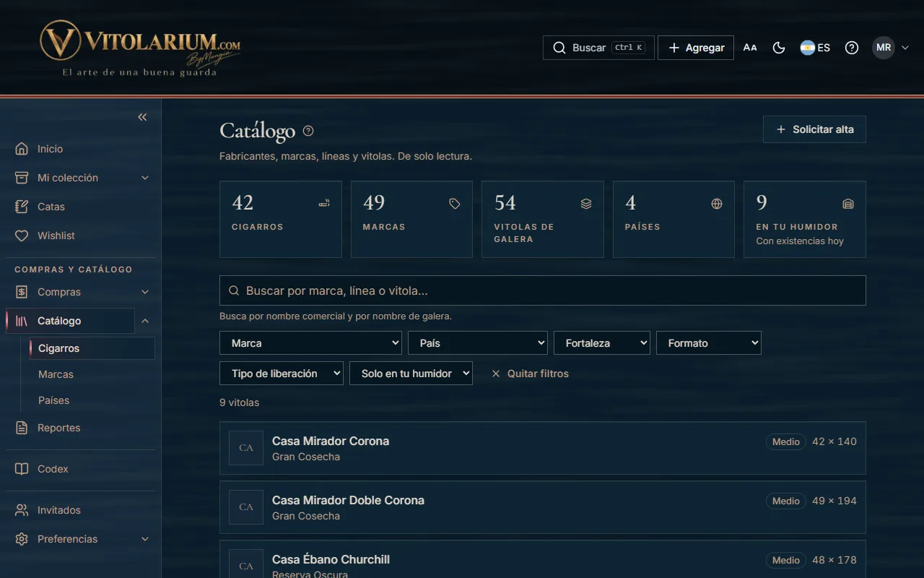Image resolution: width=924 pixels, height=578 pixels.
Task: Click Quitar filtros to clear filters
Action: (x=530, y=374)
